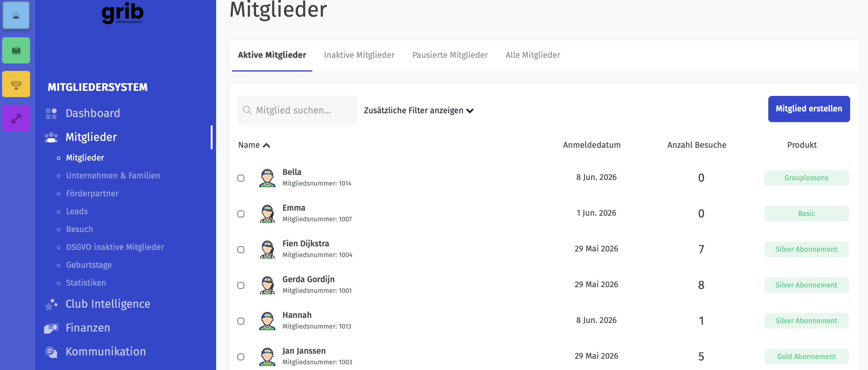Open the blue members module icon
This screenshot has height=370, width=868.
16,15
